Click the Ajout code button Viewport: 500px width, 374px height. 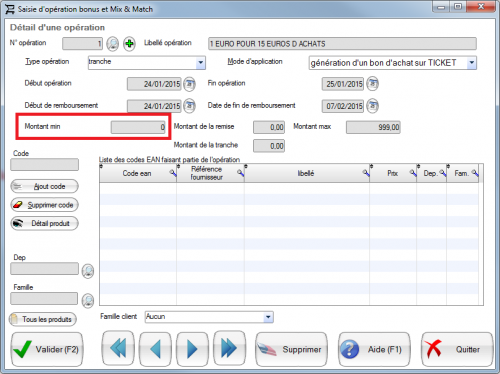click(45, 186)
